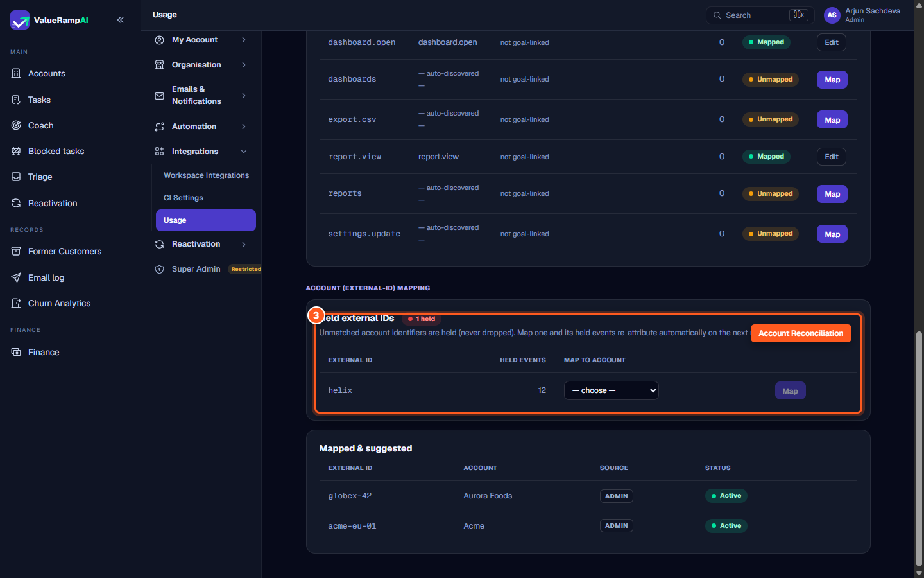924x578 pixels.
Task: Click the Automation icon
Action: coord(159,127)
